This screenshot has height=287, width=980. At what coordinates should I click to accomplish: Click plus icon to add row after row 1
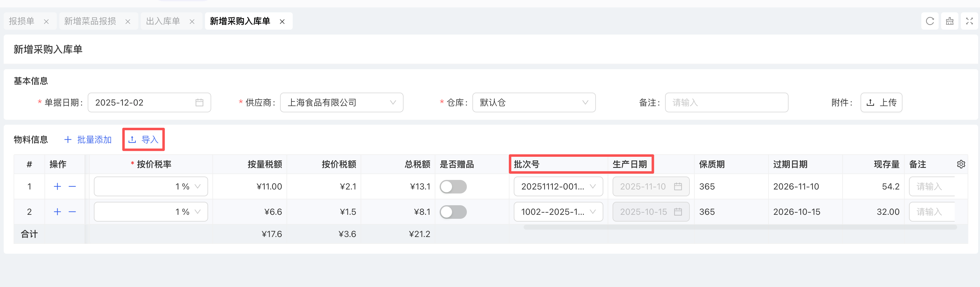(57, 187)
